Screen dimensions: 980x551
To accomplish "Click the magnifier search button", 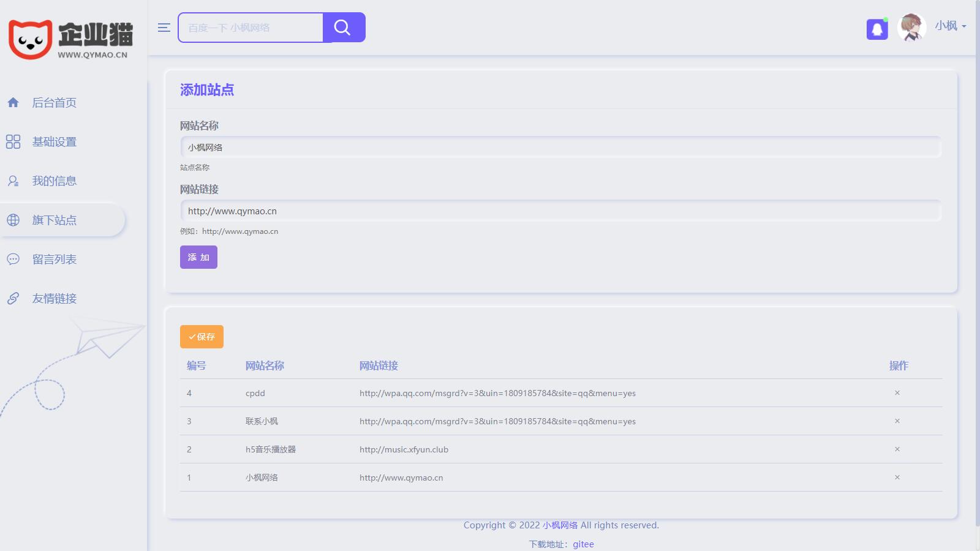I will click(x=343, y=28).
